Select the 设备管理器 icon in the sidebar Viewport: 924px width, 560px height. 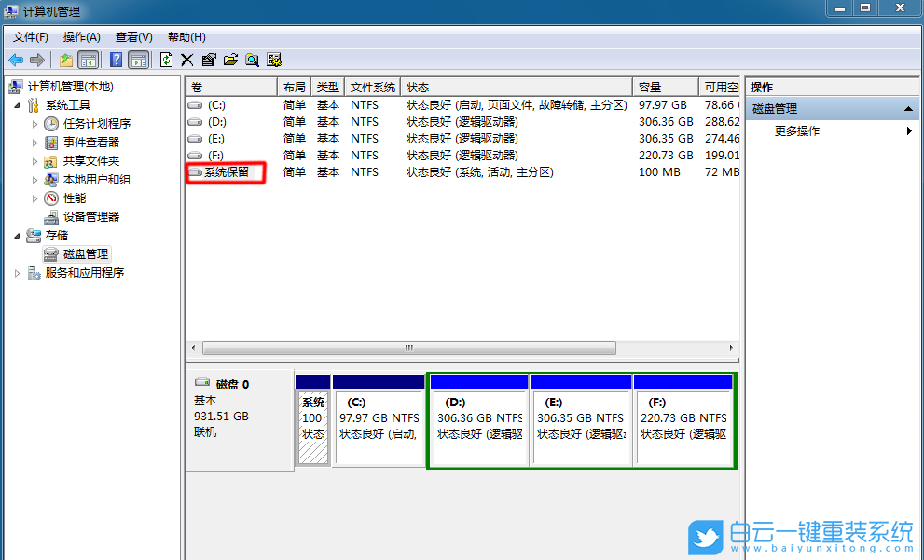coord(80,216)
